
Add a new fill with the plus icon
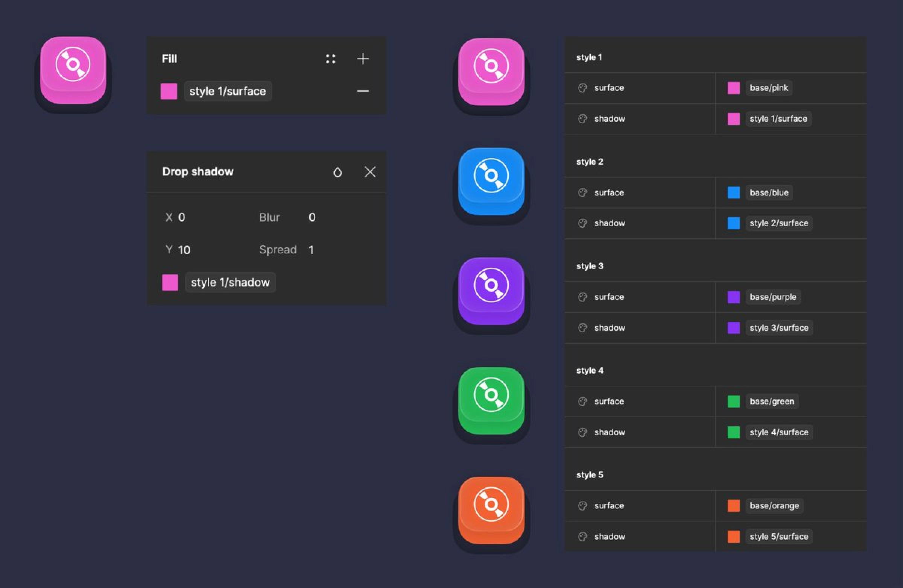[x=363, y=59]
